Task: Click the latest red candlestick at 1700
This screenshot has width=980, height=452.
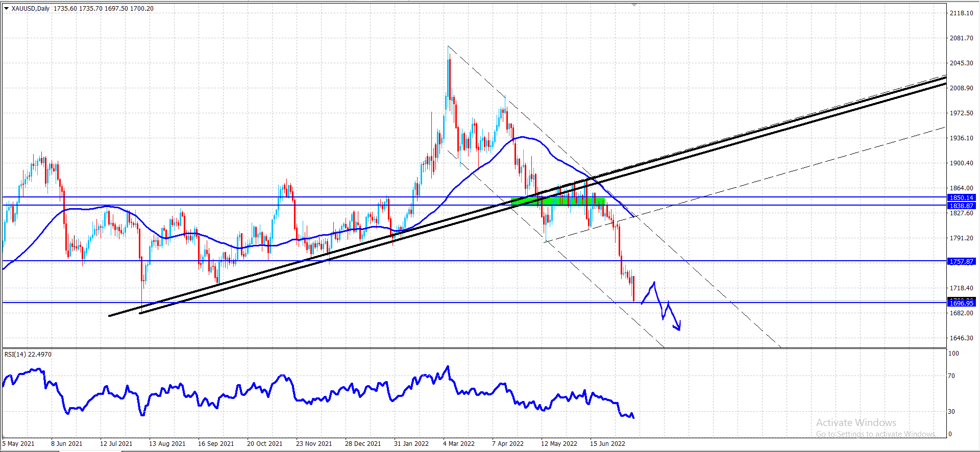Action: click(x=633, y=289)
